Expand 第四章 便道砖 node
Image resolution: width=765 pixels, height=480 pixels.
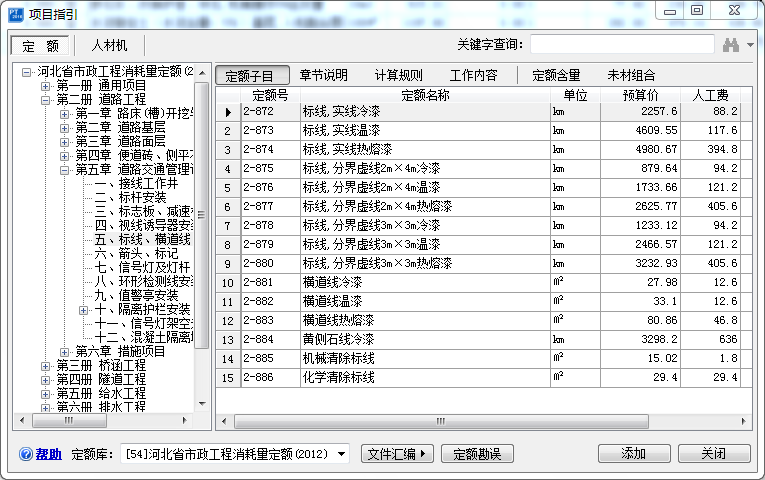(x=64, y=156)
